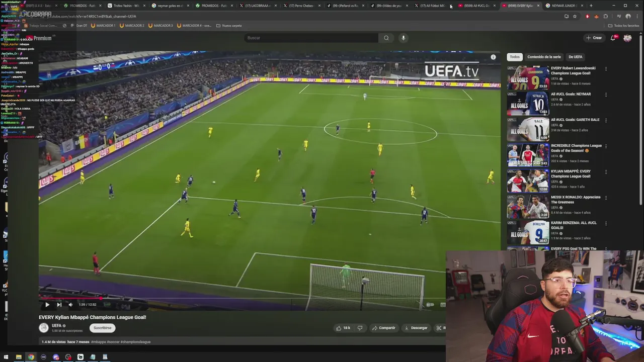644x362 pixels.
Task: Open options menu for the GARETH BALE video
Action: pos(606,120)
